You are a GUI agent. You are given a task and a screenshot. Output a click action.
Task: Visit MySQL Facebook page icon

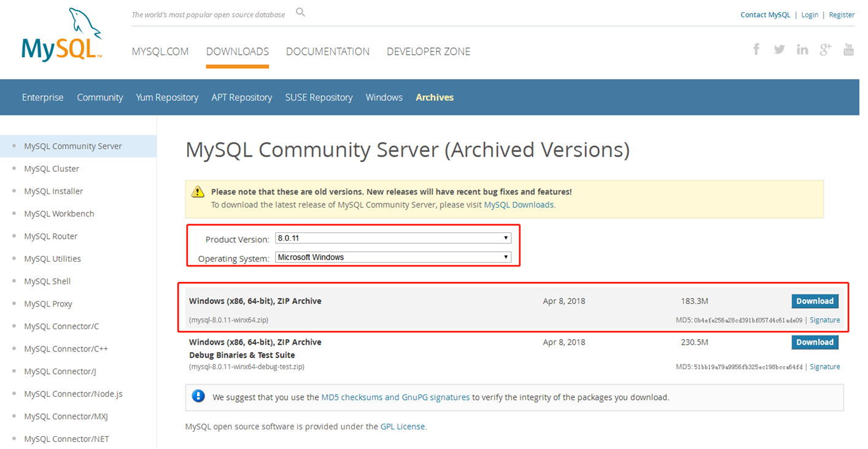click(x=756, y=49)
